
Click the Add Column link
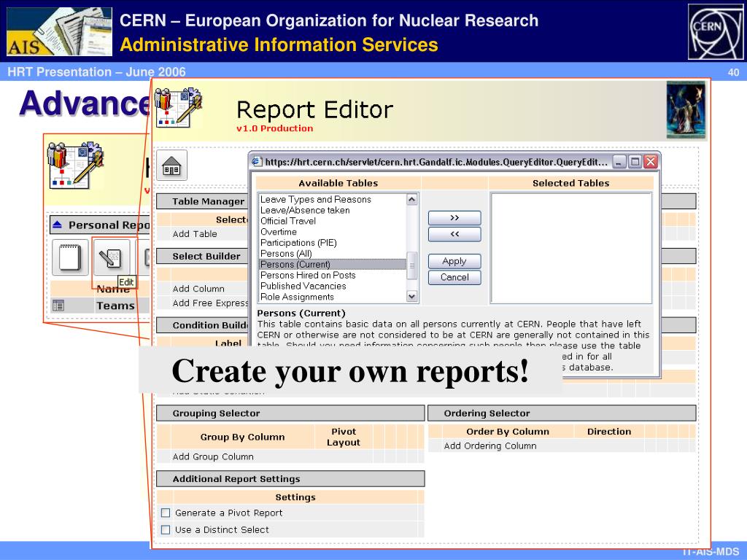tap(198, 289)
